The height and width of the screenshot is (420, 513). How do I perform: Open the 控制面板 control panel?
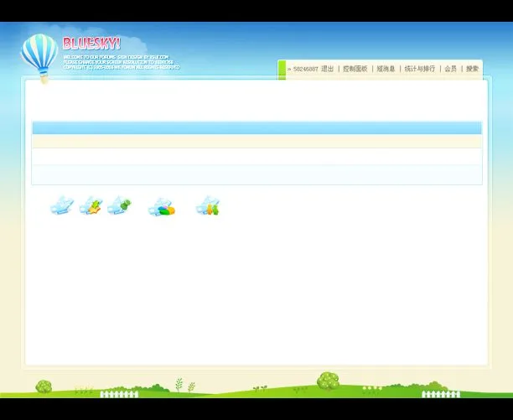(355, 70)
